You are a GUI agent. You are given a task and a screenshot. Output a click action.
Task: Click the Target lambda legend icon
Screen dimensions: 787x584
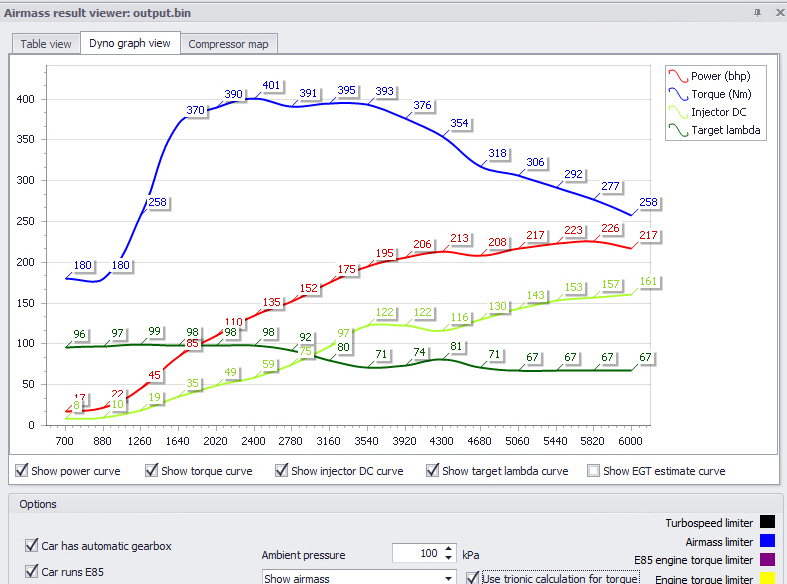coord(678,130)
